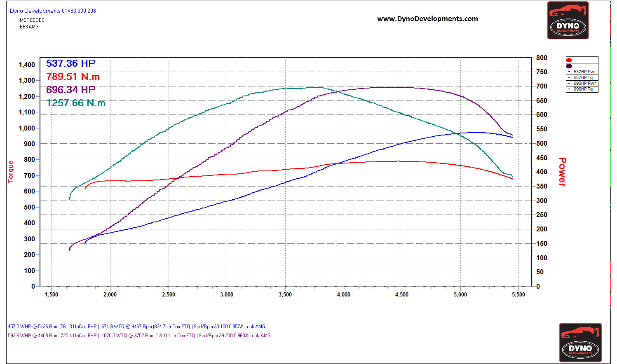Click the red 789.51 N.m readout
617x364 pixels.
[x=73, y=77]
